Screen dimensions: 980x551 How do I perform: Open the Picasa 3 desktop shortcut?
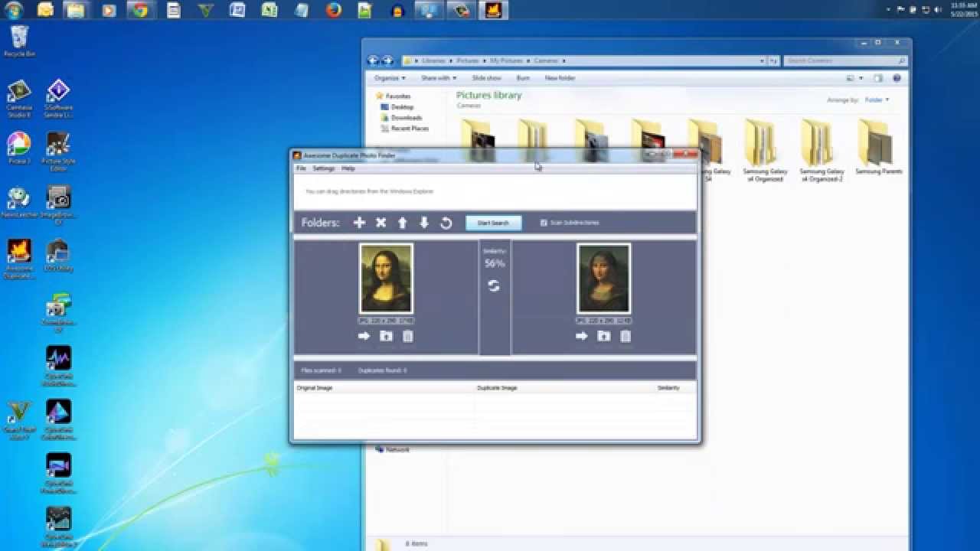(18, 148)
